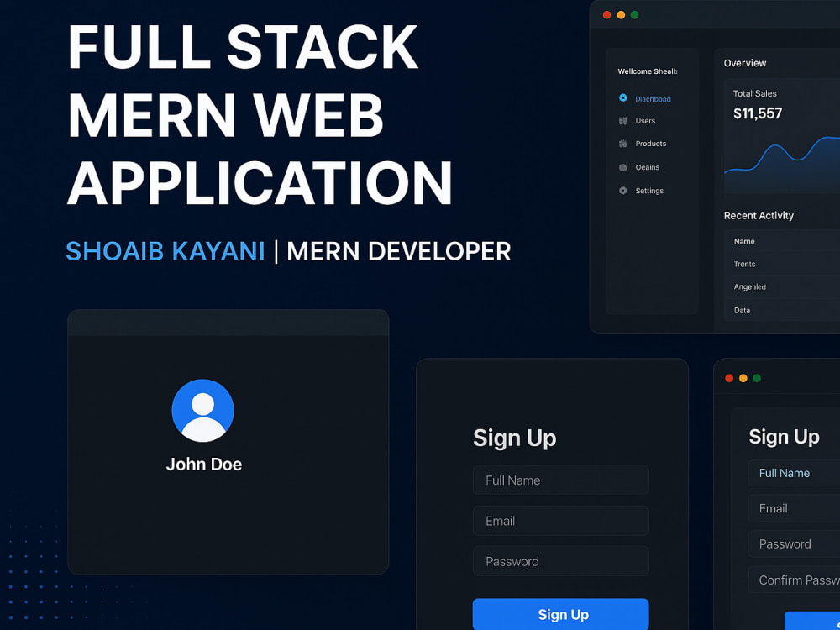Focus the Password field in center form
840x630 pixels.
560,561
